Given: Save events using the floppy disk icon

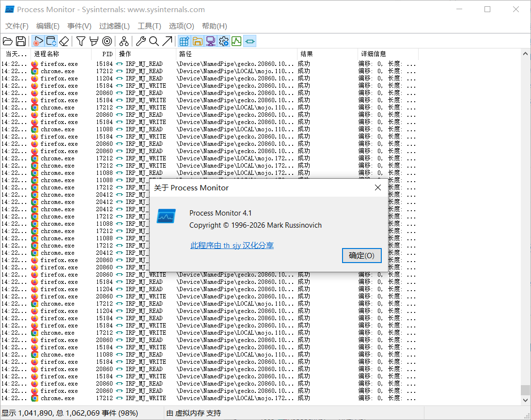Looking at the screenshot, I should coord(21,41).
